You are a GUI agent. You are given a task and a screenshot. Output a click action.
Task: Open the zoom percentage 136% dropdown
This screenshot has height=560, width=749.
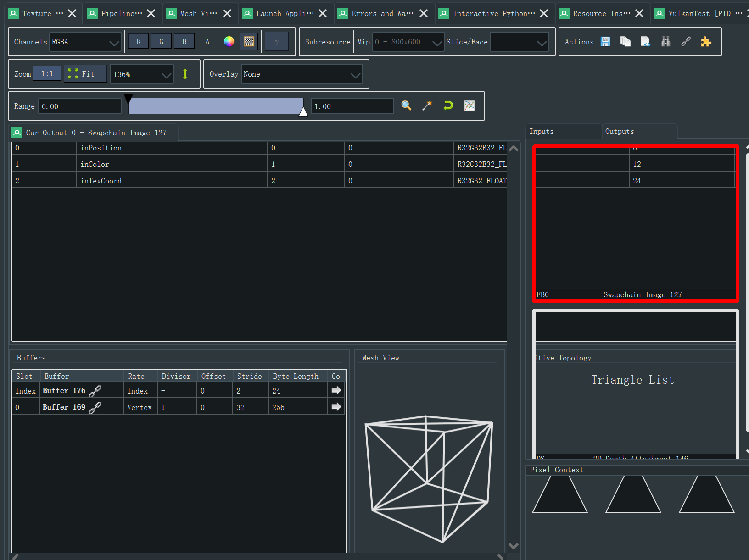pyautogui.click(x=142, y=74)
